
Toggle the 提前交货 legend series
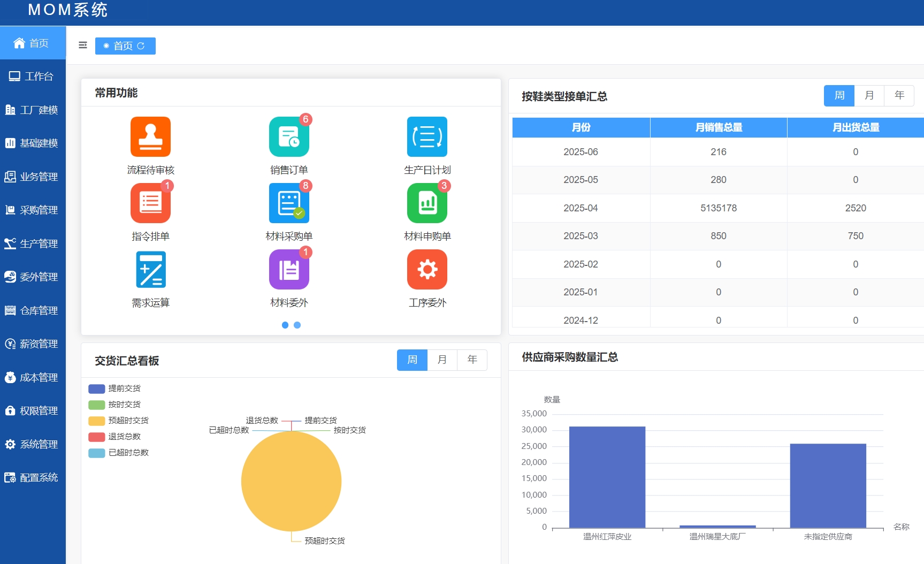click(114, 388)
